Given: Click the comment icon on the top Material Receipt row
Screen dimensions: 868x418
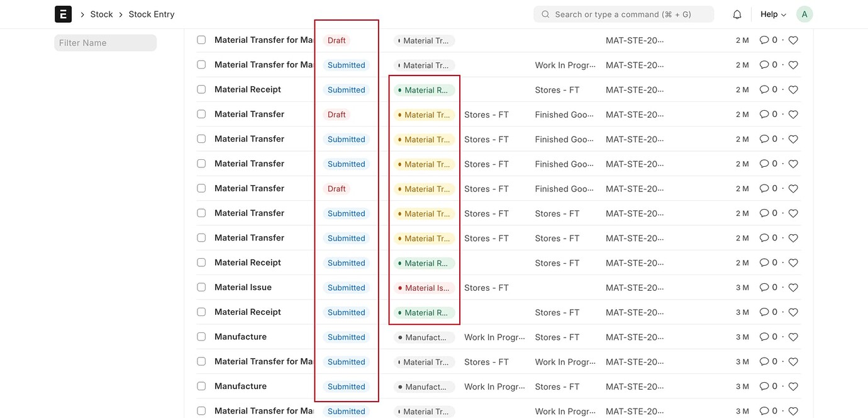Looking at the screenshot, I should point(764,89).
